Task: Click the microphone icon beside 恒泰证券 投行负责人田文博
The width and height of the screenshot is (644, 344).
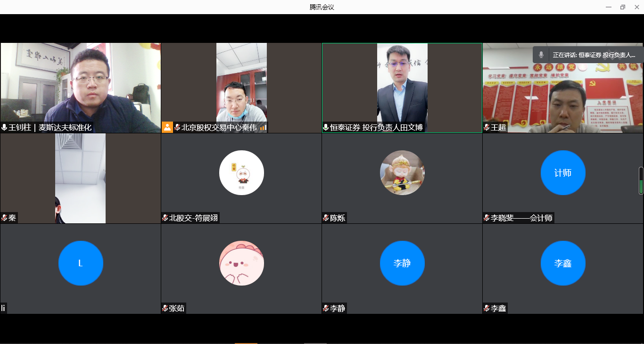Action: 326,128
